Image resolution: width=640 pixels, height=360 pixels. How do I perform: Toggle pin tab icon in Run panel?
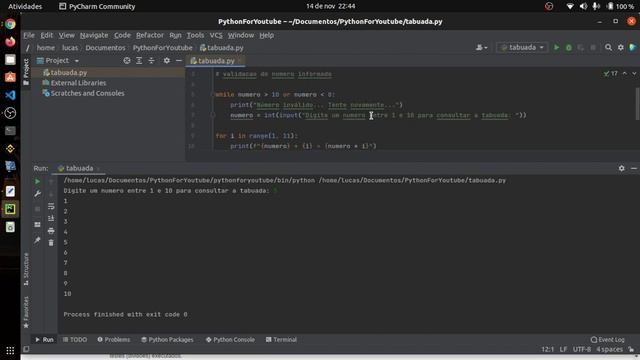[x=38, y=240]
